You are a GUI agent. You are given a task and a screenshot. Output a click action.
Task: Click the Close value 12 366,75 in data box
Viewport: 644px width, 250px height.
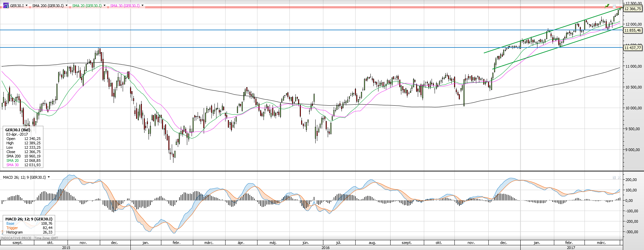[32, 152]
